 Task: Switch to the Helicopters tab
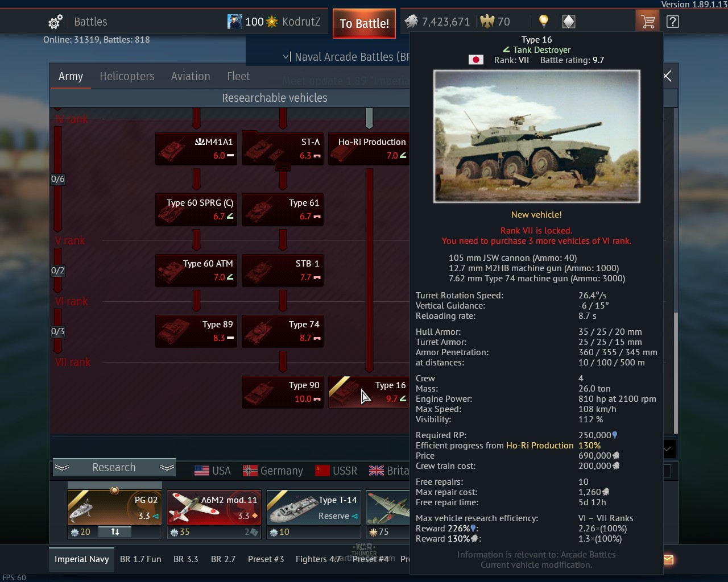coord(127,76)
